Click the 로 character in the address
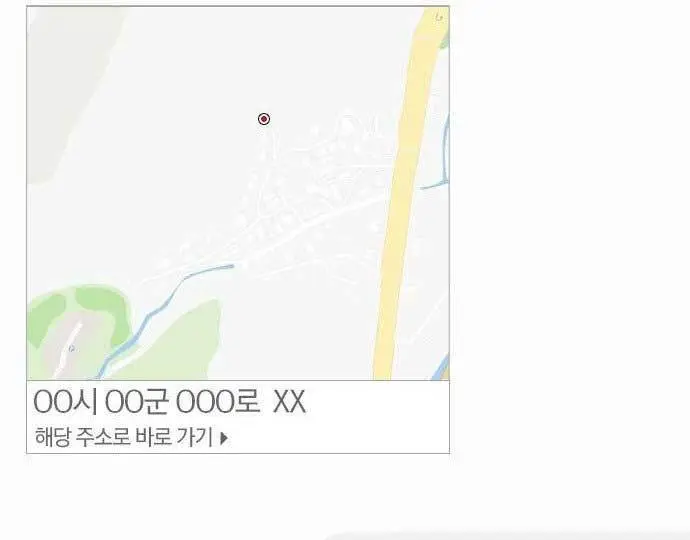The image size is (690, 540). [247, 401]
